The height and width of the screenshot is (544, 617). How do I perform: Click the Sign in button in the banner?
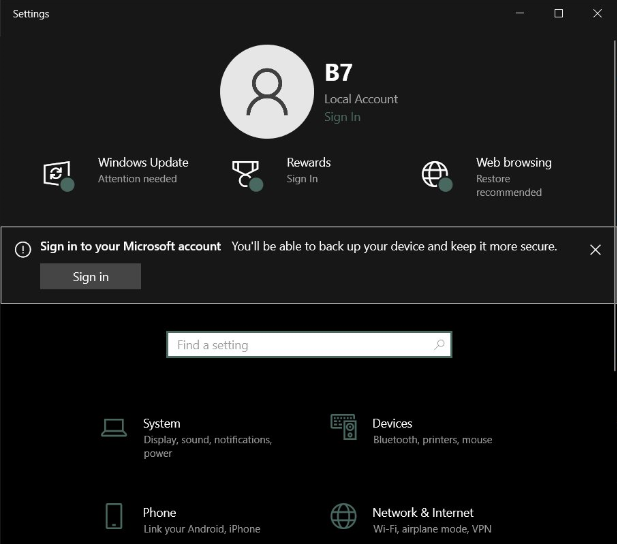pyautogui.click(x=91, y=276)
